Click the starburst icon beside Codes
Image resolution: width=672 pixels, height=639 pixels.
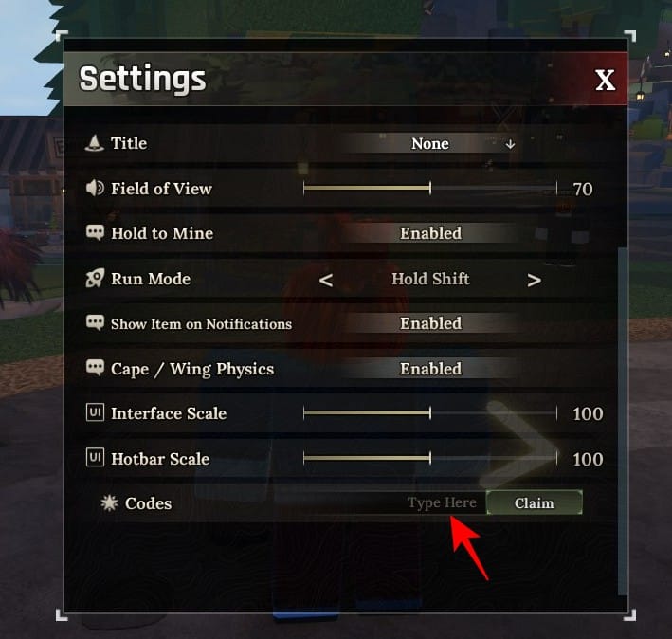[109, 503]
